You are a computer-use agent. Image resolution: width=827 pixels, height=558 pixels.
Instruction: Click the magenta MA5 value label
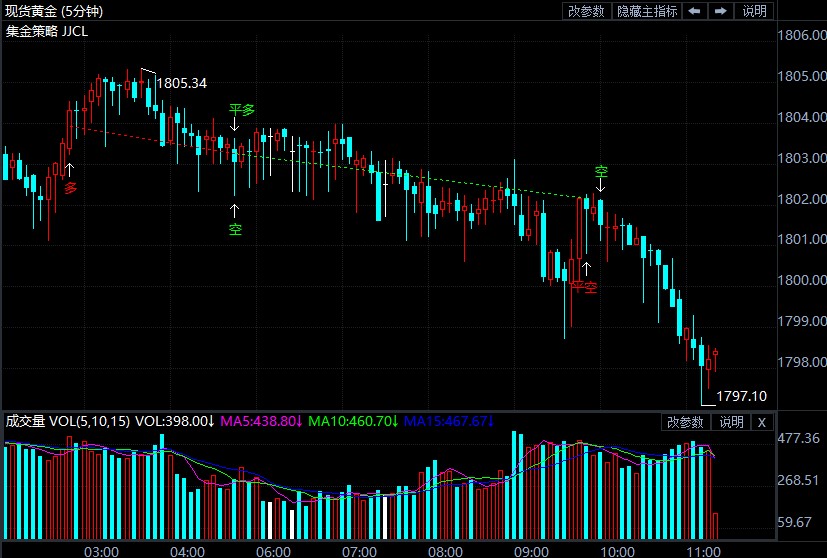[x=260, y=421]
